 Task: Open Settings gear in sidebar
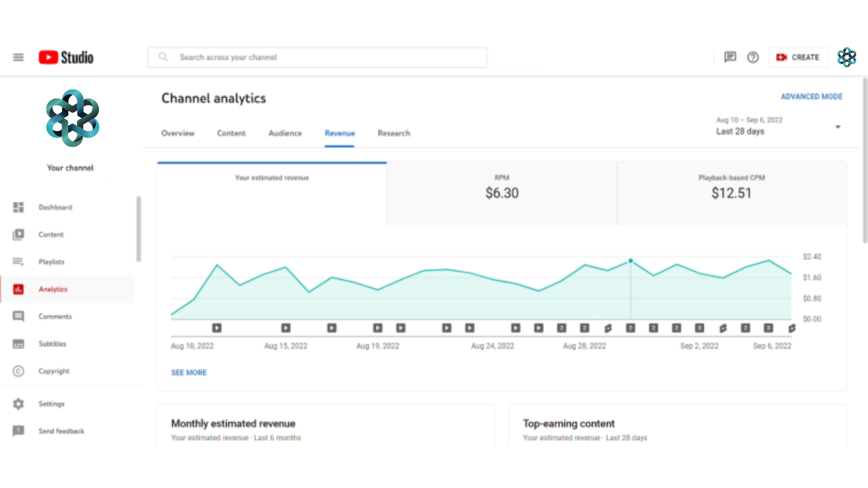click(51, 404)
